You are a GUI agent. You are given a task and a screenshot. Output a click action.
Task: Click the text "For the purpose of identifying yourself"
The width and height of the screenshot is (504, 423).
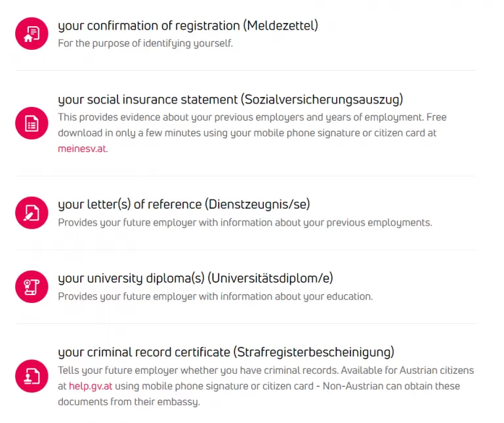pos(145,43)
